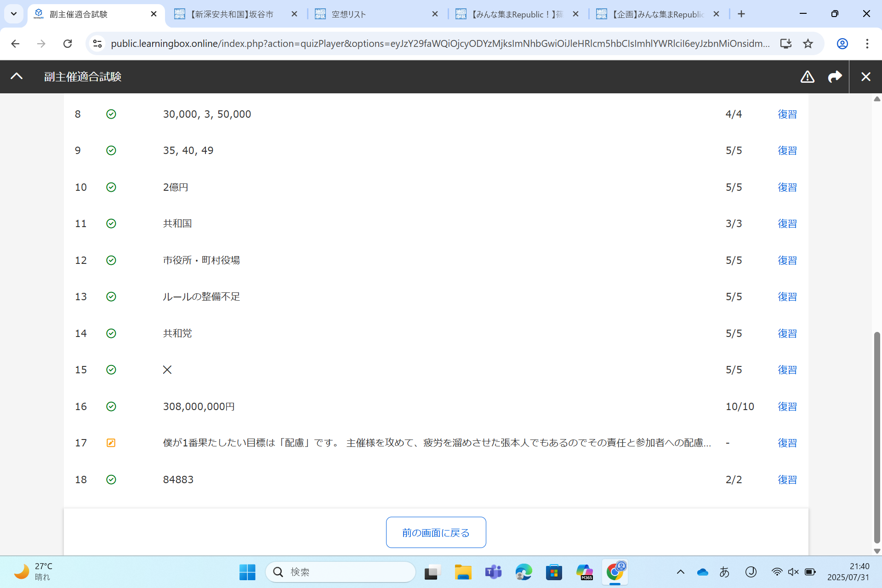Open the tab search dropdown arrow

coord(14,14)
